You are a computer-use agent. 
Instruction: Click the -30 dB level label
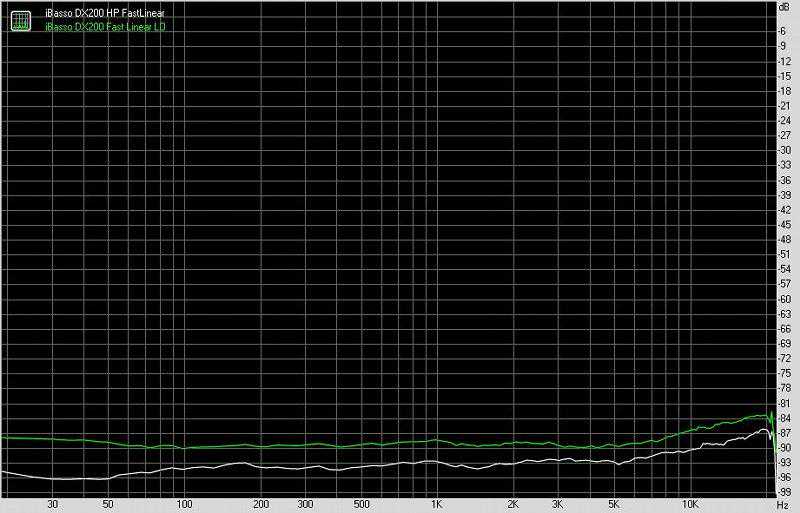pos(785,150)
